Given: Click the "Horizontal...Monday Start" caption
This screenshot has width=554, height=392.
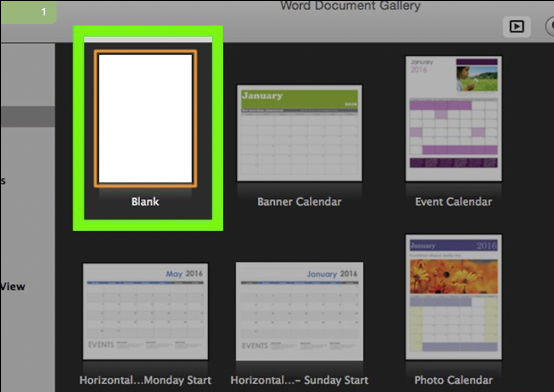Looking at the screenshot, I should (x=145, y=380).
